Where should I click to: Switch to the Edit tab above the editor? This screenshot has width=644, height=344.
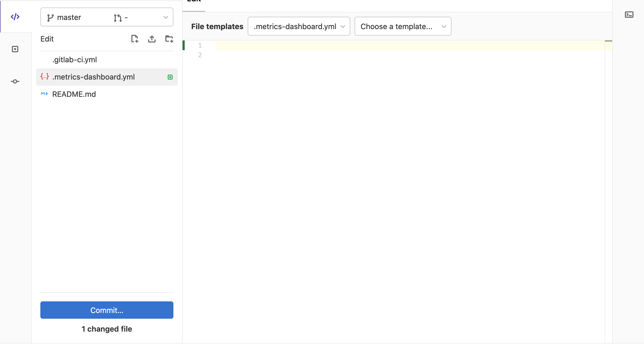coord(194,2)
